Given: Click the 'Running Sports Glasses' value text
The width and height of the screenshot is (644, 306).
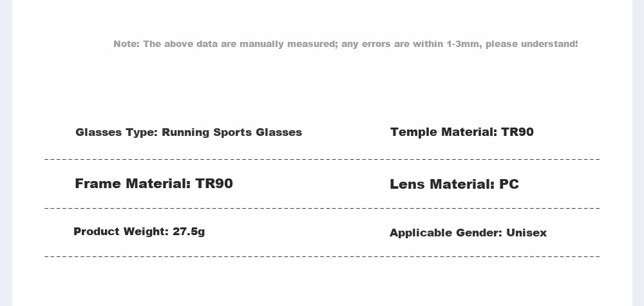Looking at the screenshot, I should point(232,132).
